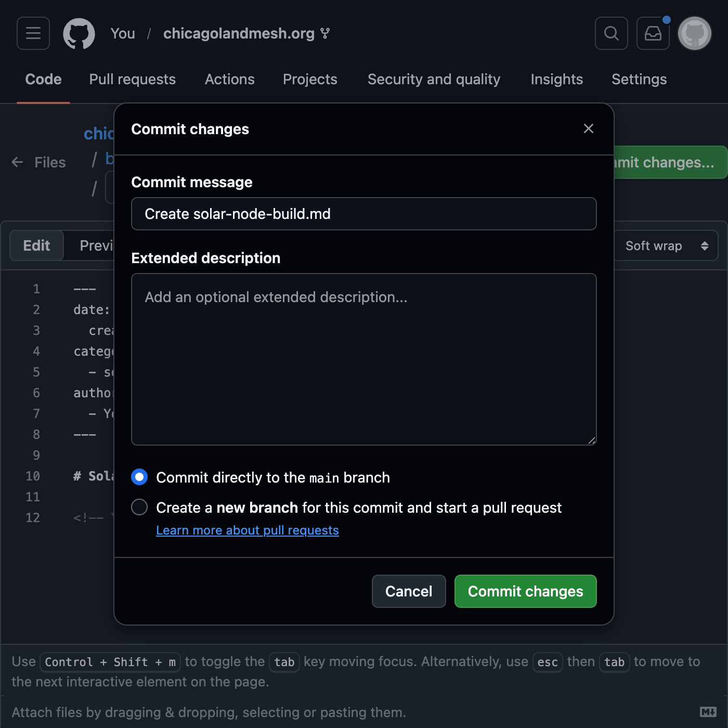Click the Cancel button
Image resolution: width=728 pixels, height=728 pixels.
pos(408,591)
